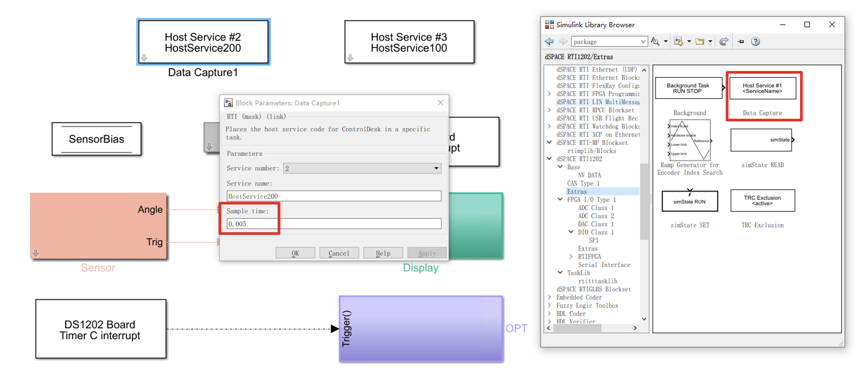Click Cancel in Block Parameters dialog
The width and height of the screenshot is (868, 374).
[339, 253]
